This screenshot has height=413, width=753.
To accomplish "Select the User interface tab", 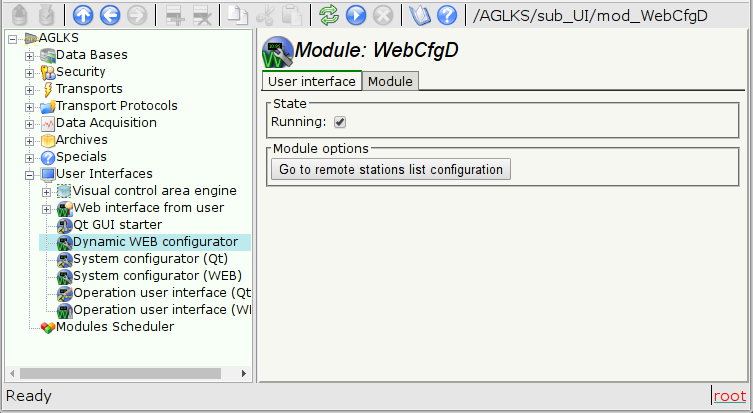I will pyautogui.click(x=311, y=82).
